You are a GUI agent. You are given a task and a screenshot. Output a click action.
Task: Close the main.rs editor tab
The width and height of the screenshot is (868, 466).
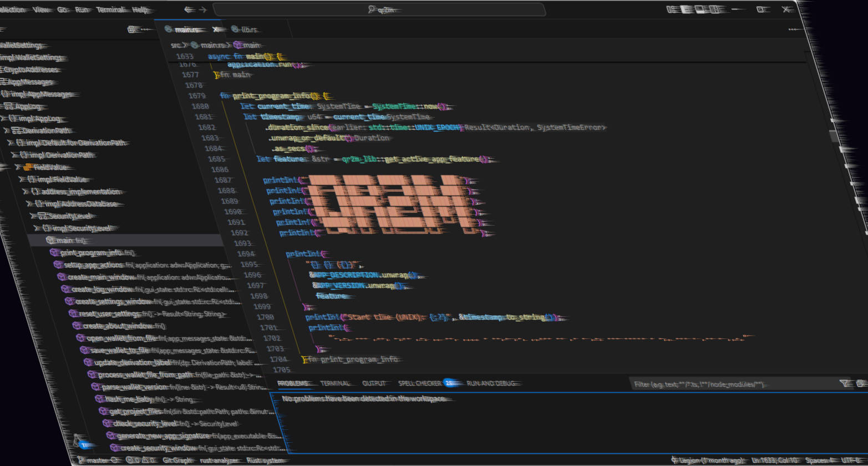point(216,29)
